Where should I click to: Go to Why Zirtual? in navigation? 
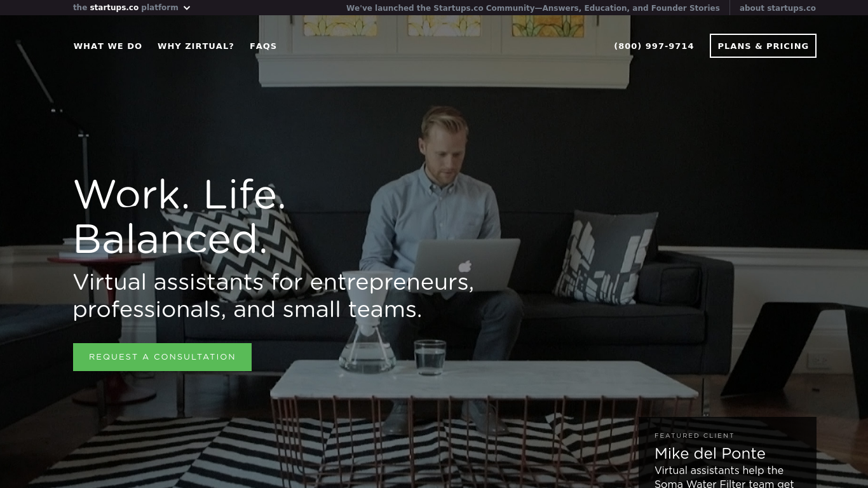(x=196, y=46)
